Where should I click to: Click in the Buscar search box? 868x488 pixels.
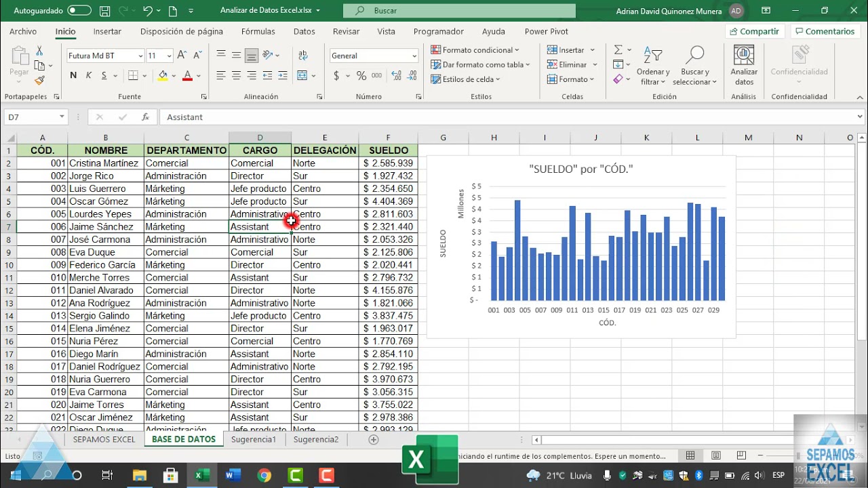[x=459, y=11]
